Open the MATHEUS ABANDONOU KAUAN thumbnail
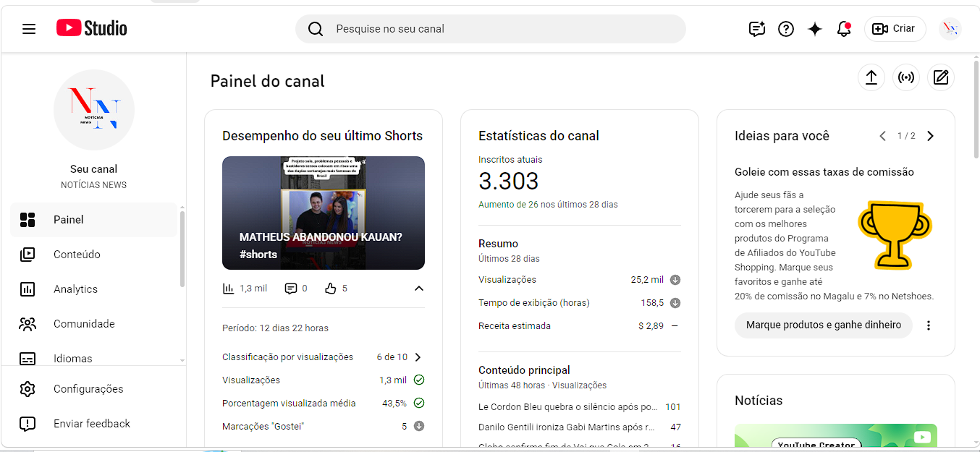 point(324,213)
